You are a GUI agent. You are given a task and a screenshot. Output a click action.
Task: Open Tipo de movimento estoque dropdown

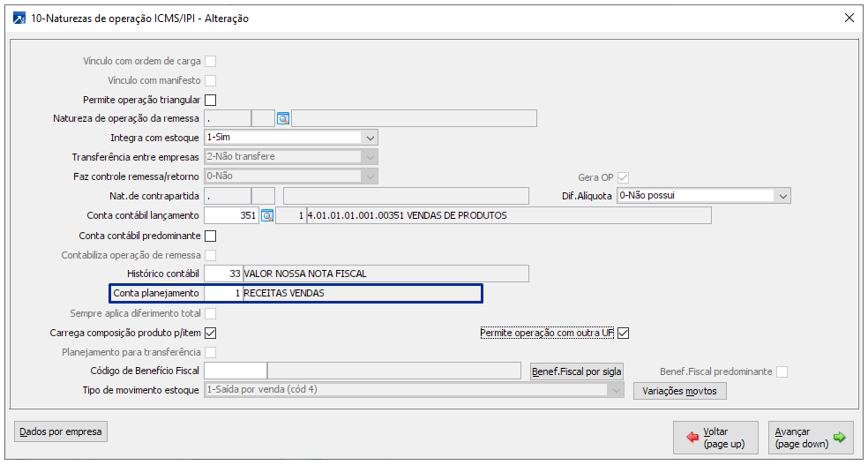617,390
